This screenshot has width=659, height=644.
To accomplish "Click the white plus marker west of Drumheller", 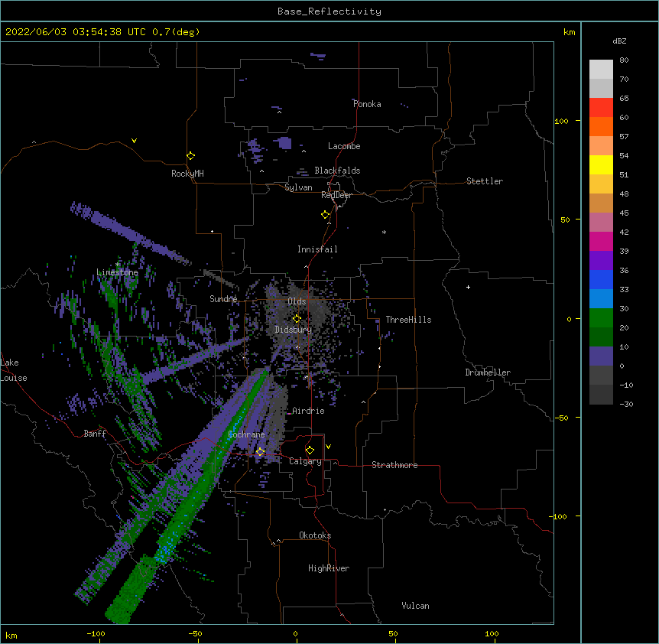I will click(468, 287).
